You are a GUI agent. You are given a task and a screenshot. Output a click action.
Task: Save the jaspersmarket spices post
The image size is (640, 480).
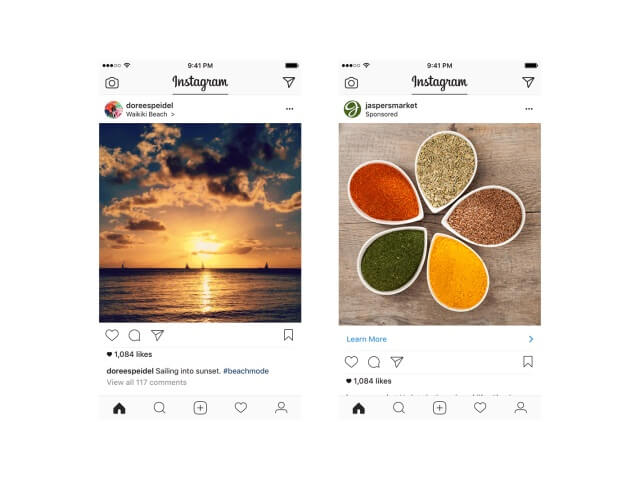tap(528, 362)
